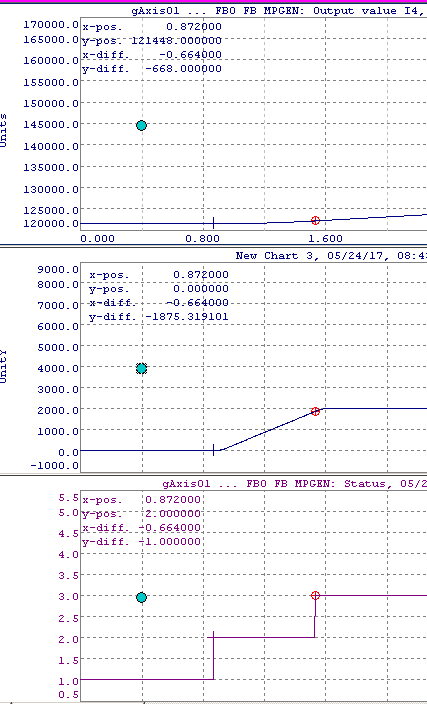Click y-diff -1875.319101 readout

(158, 317)
